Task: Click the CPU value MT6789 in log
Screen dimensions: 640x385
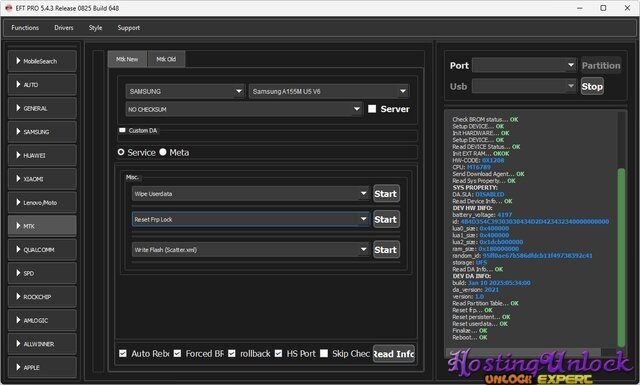Action: 478,167
